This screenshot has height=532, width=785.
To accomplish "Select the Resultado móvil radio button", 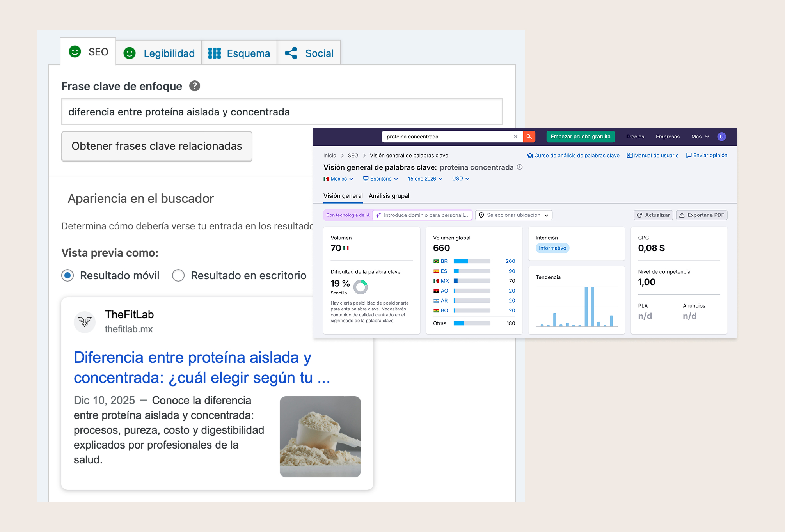I will [67, 275].
